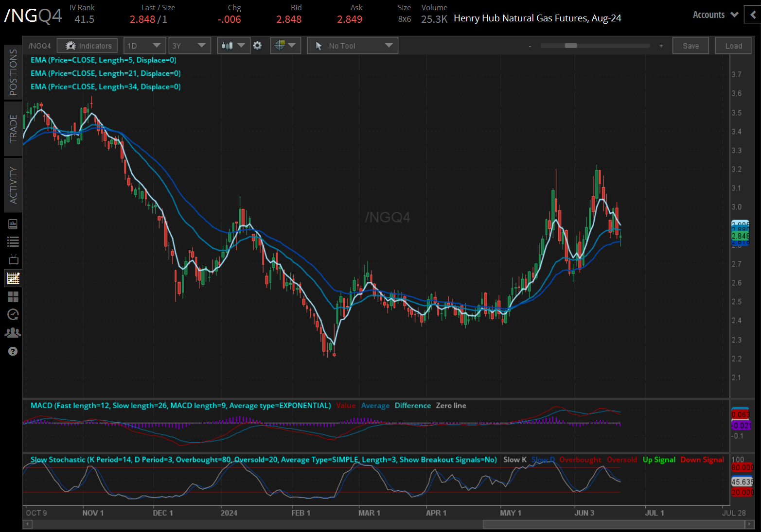Toggle the Slow K stochastic plot
This screenshot has height=532, width=761.
(514, 459)
